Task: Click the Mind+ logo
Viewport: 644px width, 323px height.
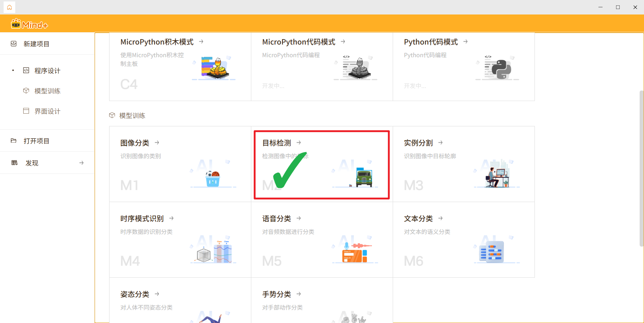Action: (29, 24)
